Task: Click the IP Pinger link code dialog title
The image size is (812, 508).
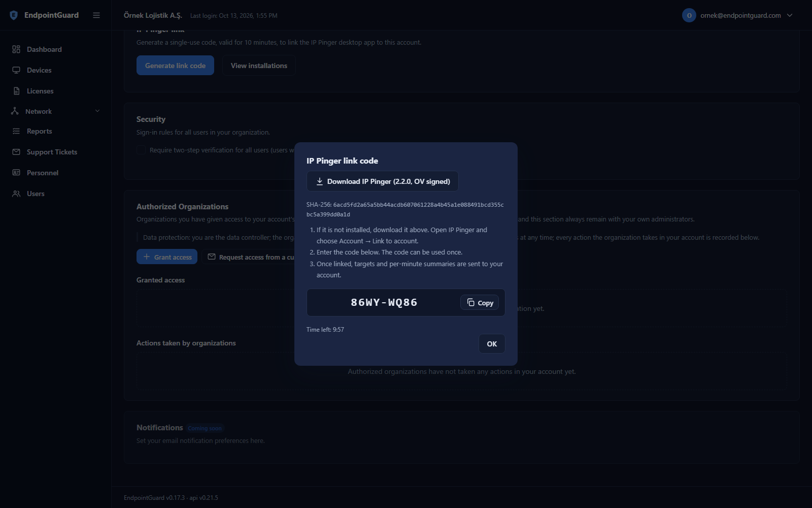Action: tap(342, 161)
